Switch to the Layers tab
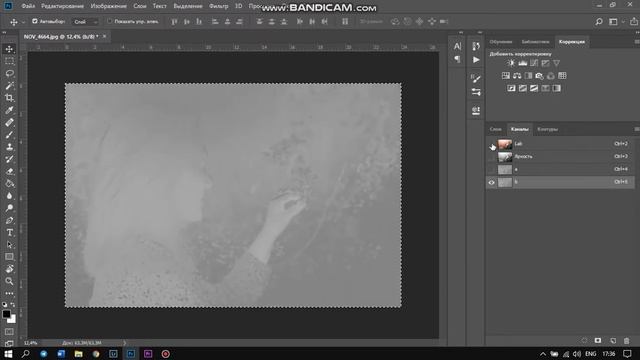The height and width of the screenshot is (360, 640). [x=496, y=129]
